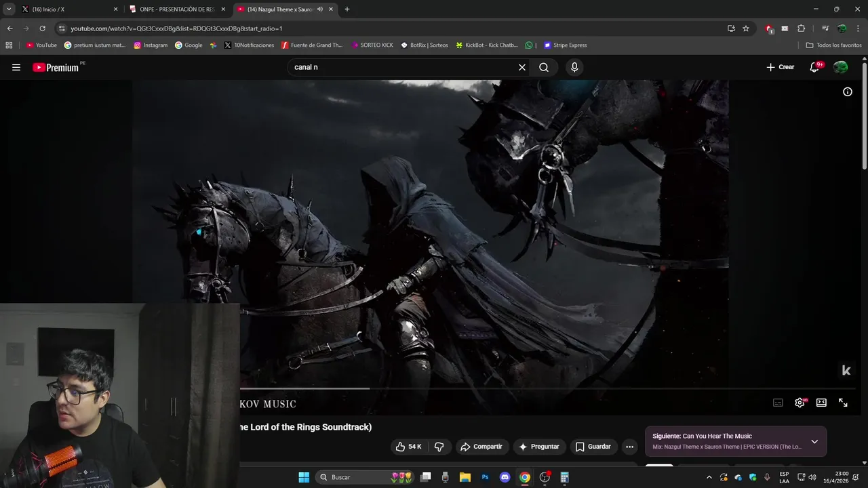Open Chrome three-dot menu
The height and width of the screenshot is (488, 868).
coord(857,28)
